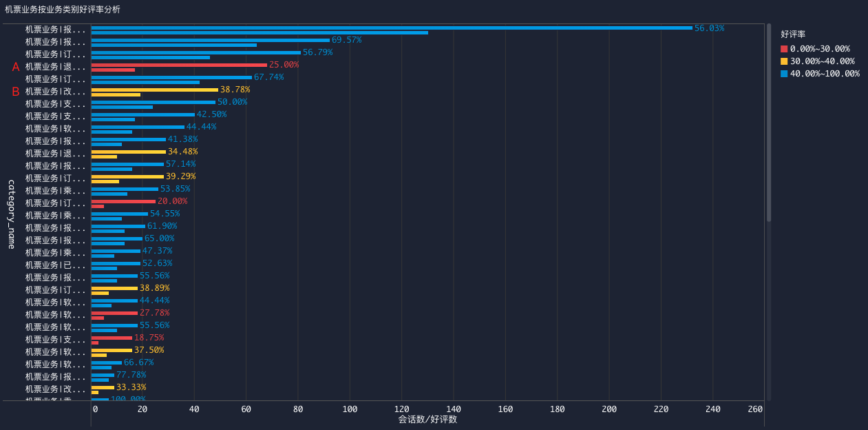Click the yellow 30.00%~40.00% legend swatch
Viewport: 868px width, 430px height.
click(784, 61)
